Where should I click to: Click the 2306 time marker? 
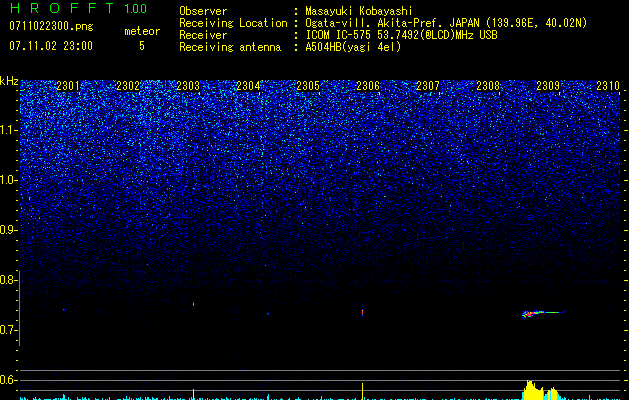point(368,86)
